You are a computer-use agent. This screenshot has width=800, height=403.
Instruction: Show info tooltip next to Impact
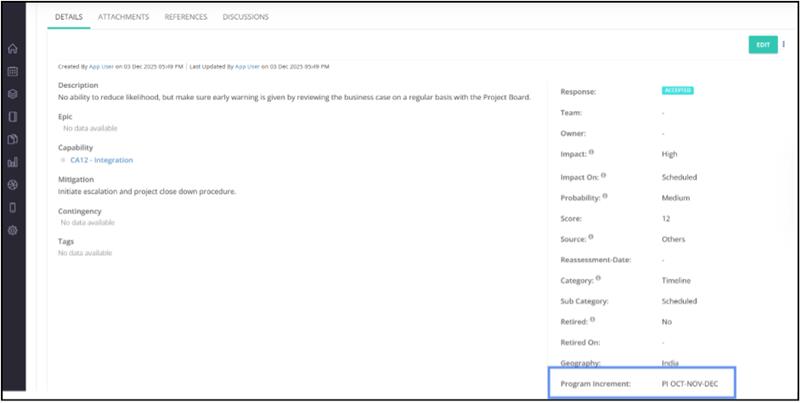(591, 152)
